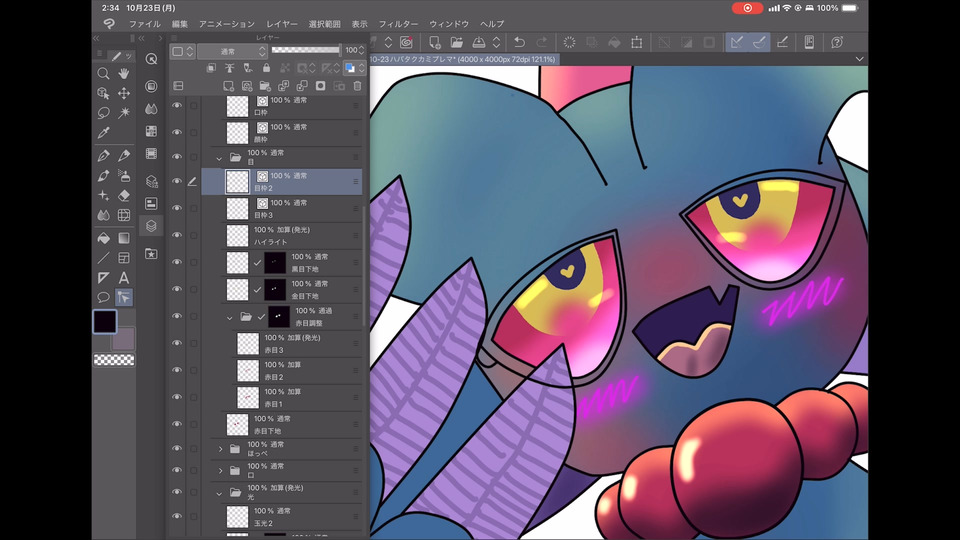Tick the checkbox beside 口枠 layer
Viewport: 960px width, 540px height.
[x=193, y=106]
